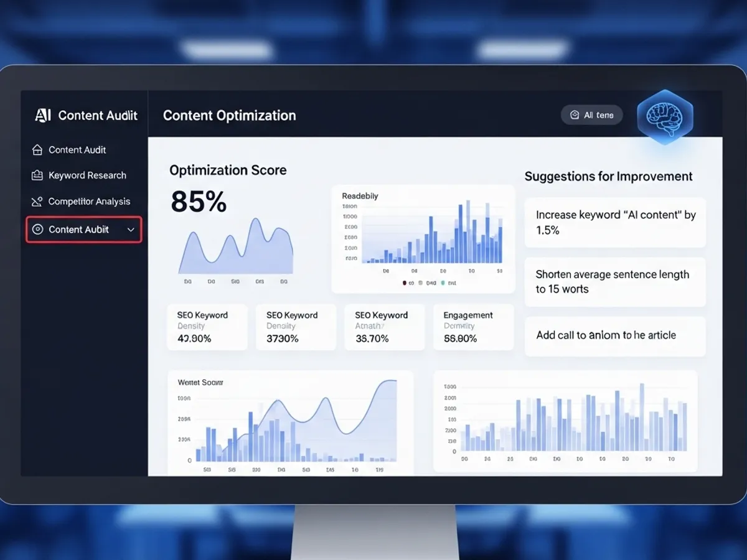Click the 85% Optimization Score value

pos(199,202)
